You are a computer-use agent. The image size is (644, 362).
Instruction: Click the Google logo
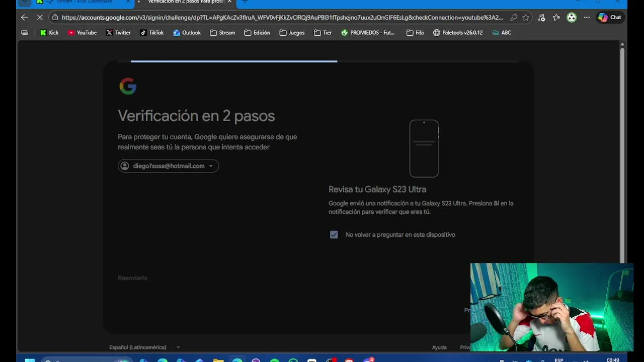point(128,86)
